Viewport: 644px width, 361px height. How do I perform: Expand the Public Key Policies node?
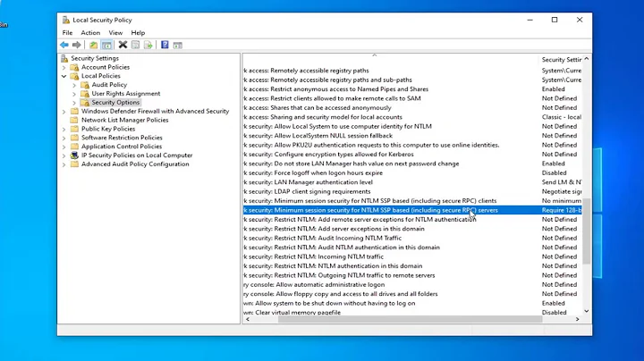point(64,129)
